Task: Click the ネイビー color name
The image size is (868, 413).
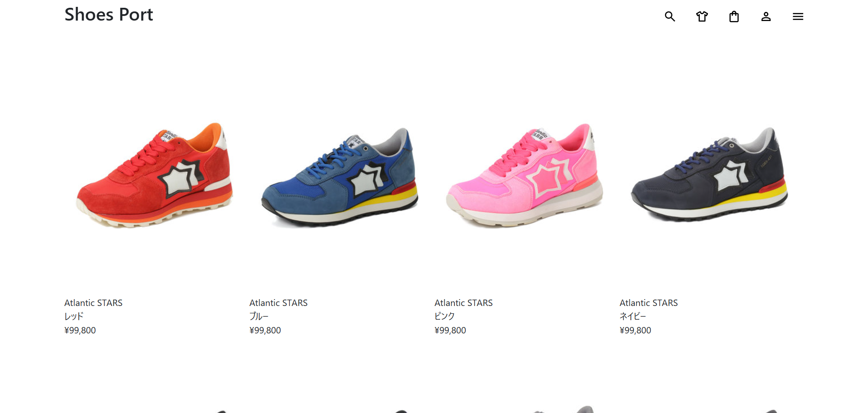Action: coord(633,316)
